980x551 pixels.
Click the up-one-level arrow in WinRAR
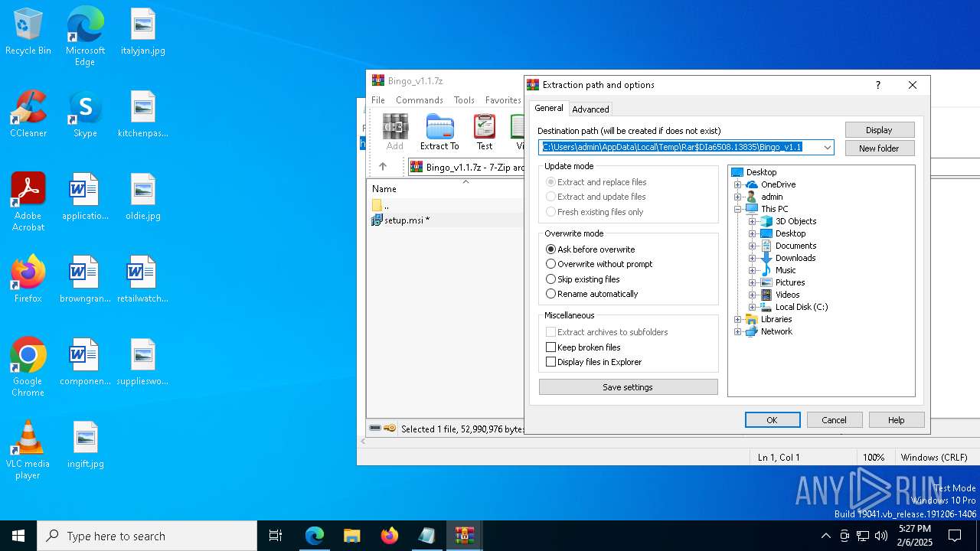[x=383, y=166]
